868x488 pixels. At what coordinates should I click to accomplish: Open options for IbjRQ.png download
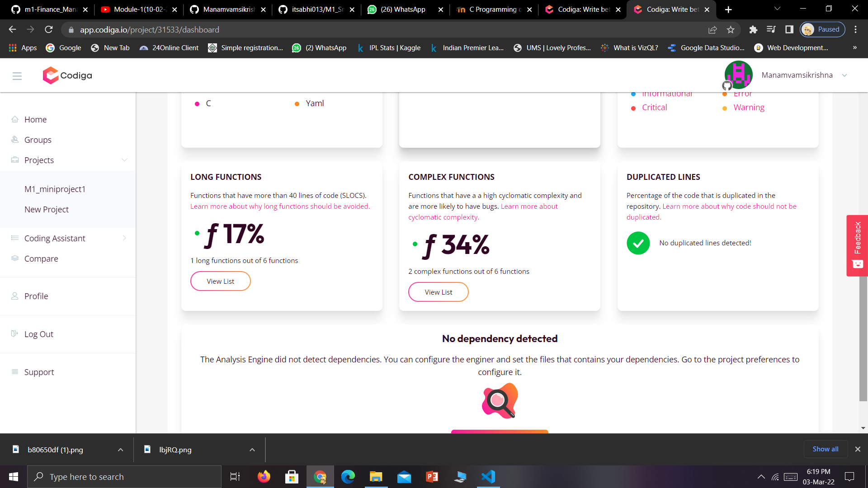tap(252, 450)
